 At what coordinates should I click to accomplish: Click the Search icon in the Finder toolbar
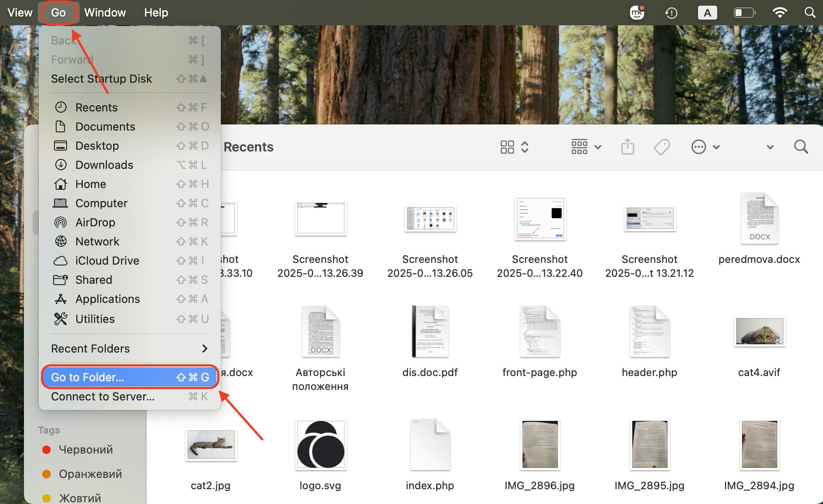[801, 147]
